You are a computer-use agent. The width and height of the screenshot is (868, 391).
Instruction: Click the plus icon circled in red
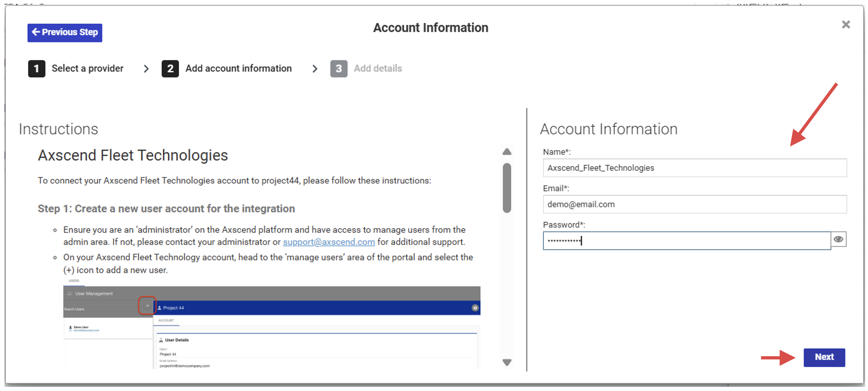tap(147, 306)
